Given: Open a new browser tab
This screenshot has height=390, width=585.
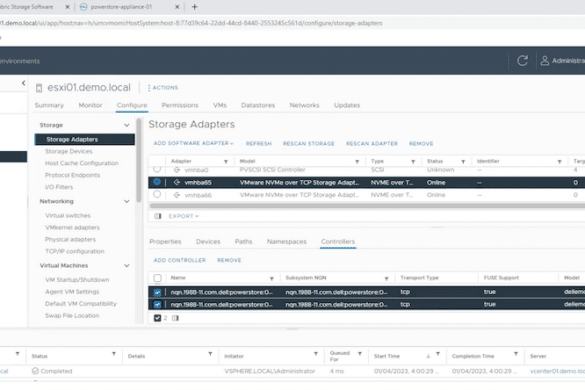Looking at the screenshot, I should [194, 7].
